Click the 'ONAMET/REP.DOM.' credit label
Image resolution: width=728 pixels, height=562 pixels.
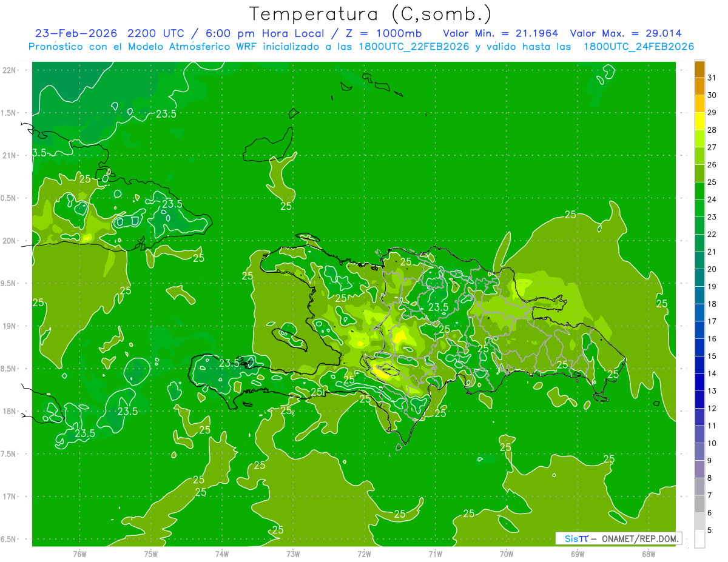point(640,538)
